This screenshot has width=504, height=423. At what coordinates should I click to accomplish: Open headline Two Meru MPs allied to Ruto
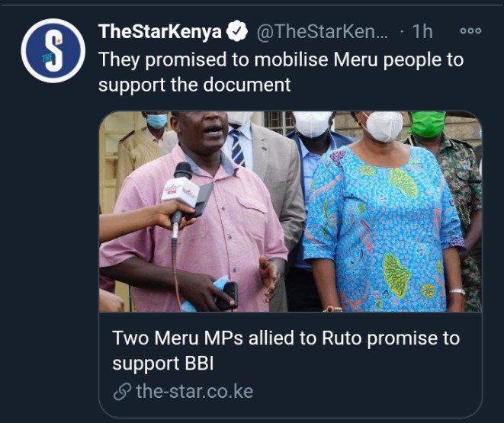pyautogui.click(x=286, y=351)
